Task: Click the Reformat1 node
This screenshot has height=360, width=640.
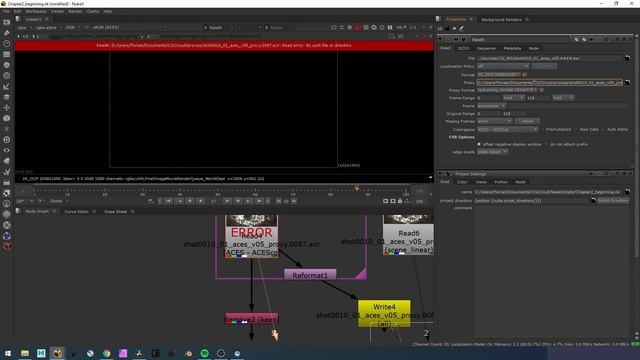Action: (x=310, y=275)
